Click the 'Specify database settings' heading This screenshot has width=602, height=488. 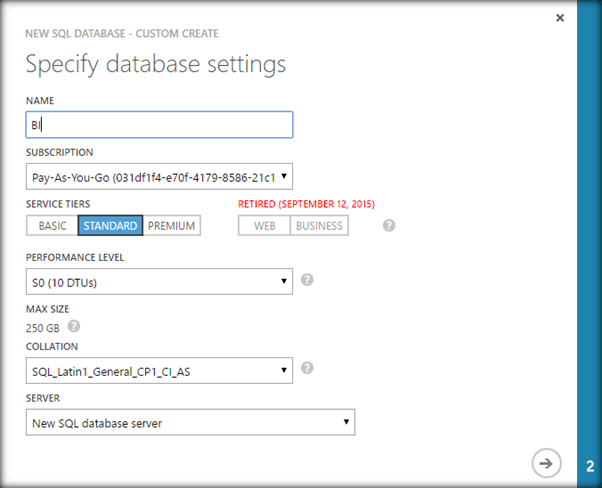(155, 64)
